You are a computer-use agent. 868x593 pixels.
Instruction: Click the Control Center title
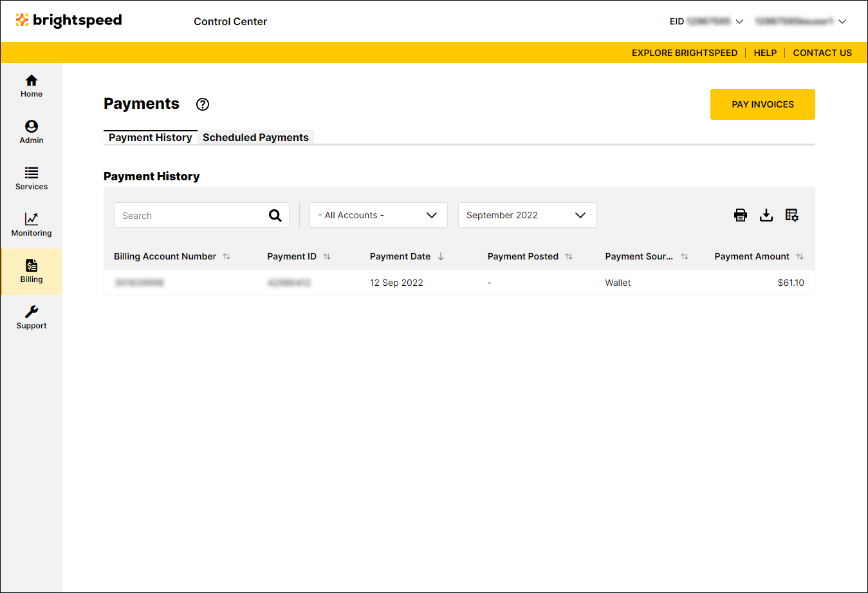tap(230, 21)
